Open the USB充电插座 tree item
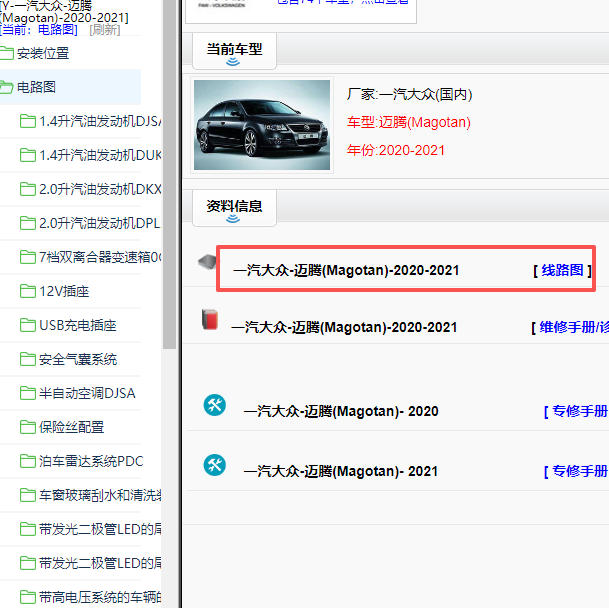 point(78,325)
